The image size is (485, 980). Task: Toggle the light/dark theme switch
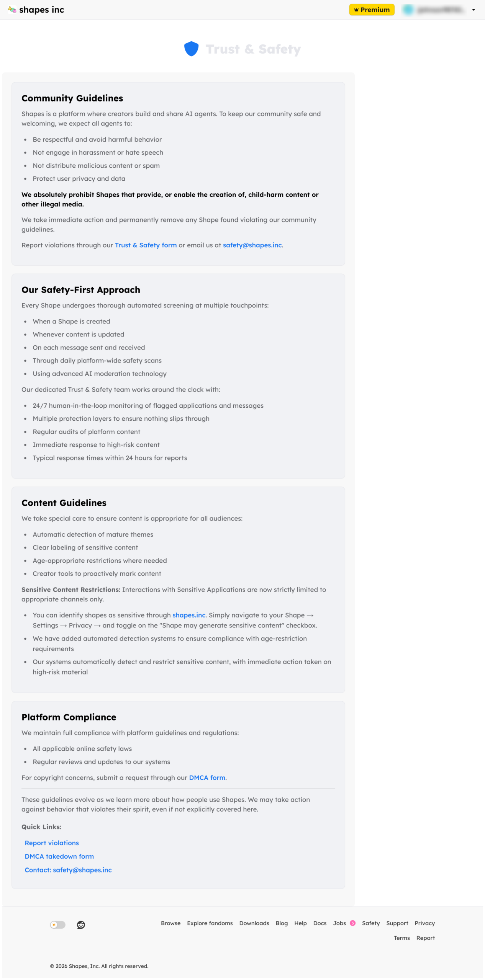(58, 924)
